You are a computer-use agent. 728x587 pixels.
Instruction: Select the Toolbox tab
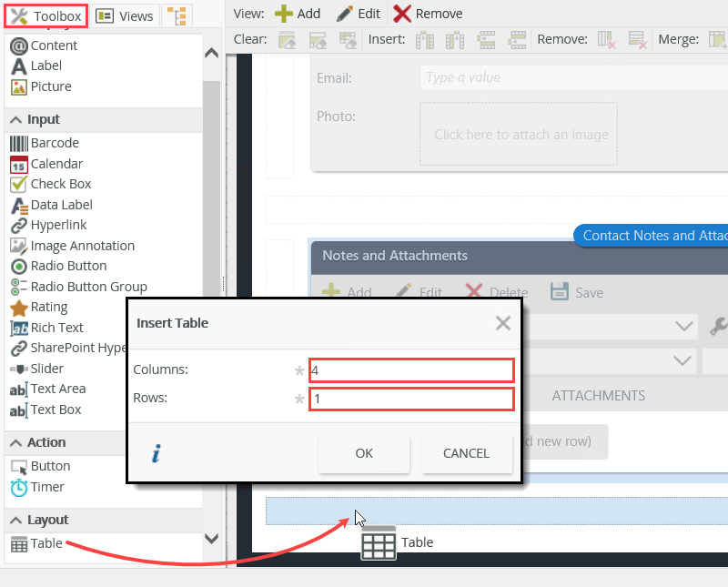(x=44, y=15)
